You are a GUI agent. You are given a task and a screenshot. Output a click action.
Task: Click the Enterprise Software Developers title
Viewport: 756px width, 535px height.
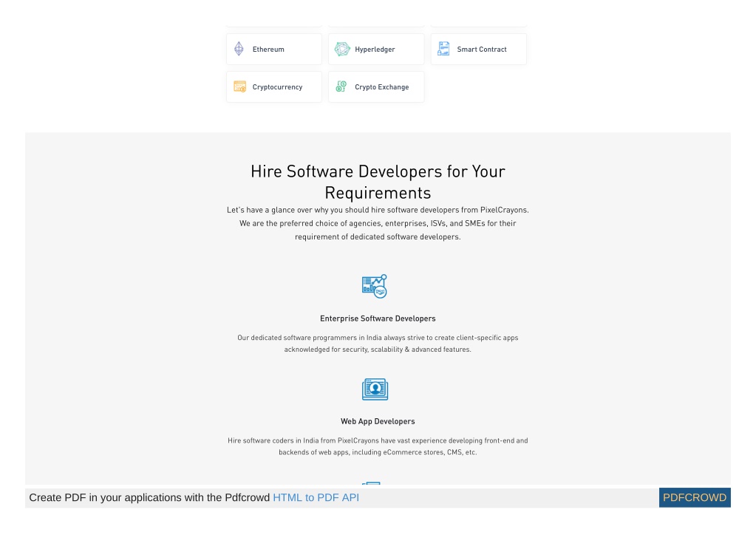[378, 318]
